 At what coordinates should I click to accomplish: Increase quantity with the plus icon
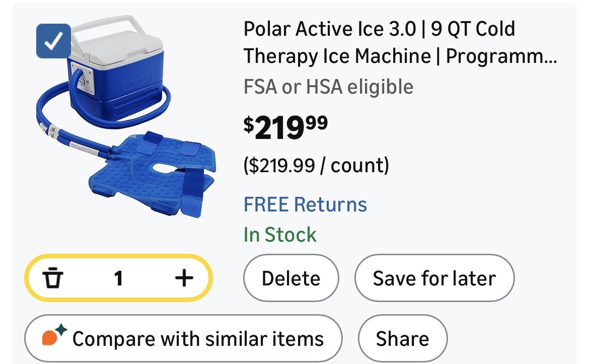pos(184,278)
